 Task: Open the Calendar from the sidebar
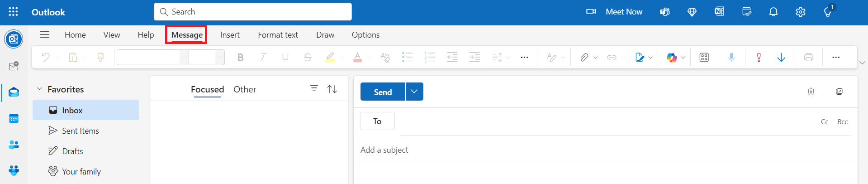click(x=14, y=118)
